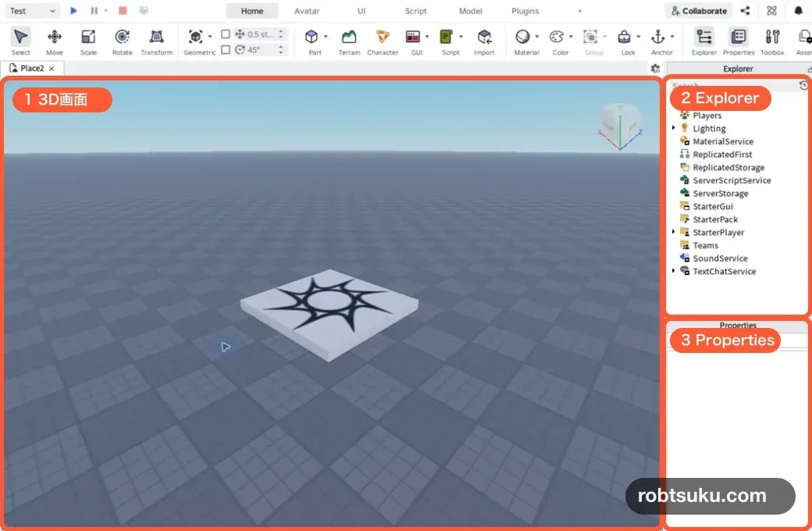Select Players in Explorer
This screenshot has width=812, height=531.
click(707, 116)
